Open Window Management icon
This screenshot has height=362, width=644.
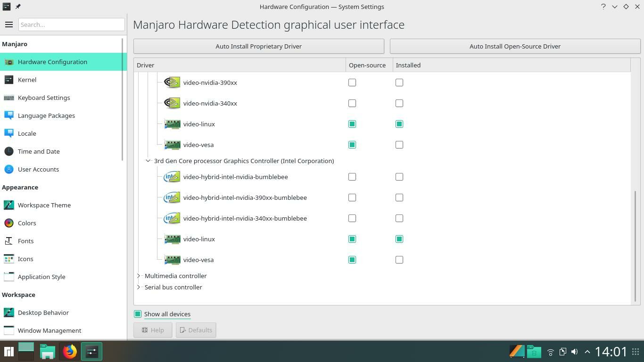pos(9,330)
